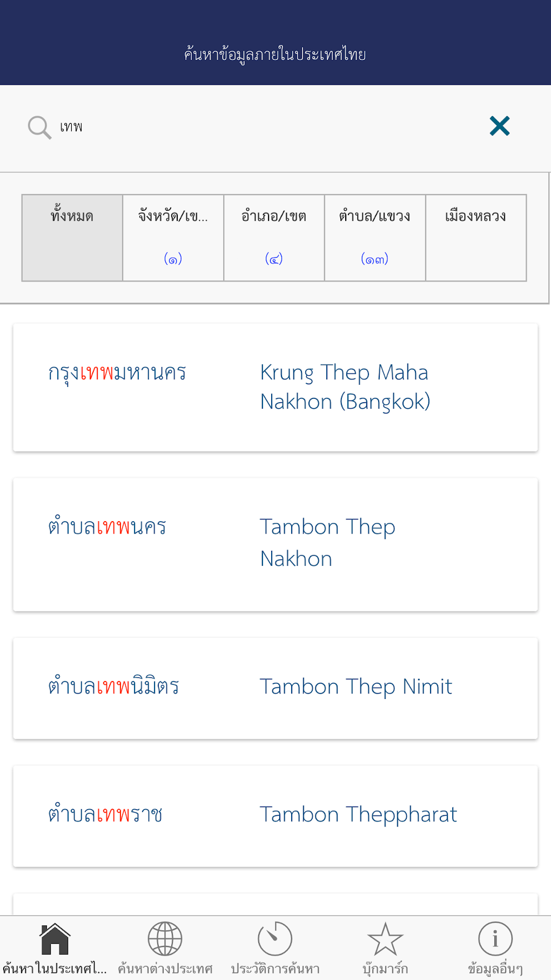
Task: Clear the search text with X
Action: (500, 126)
